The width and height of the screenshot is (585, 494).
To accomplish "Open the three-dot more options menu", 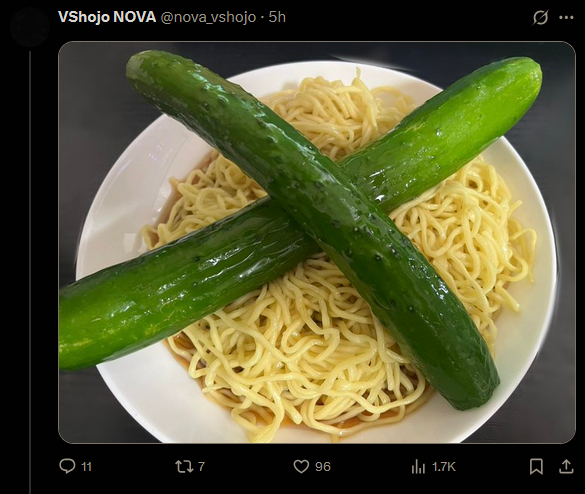I will [566, 17].
